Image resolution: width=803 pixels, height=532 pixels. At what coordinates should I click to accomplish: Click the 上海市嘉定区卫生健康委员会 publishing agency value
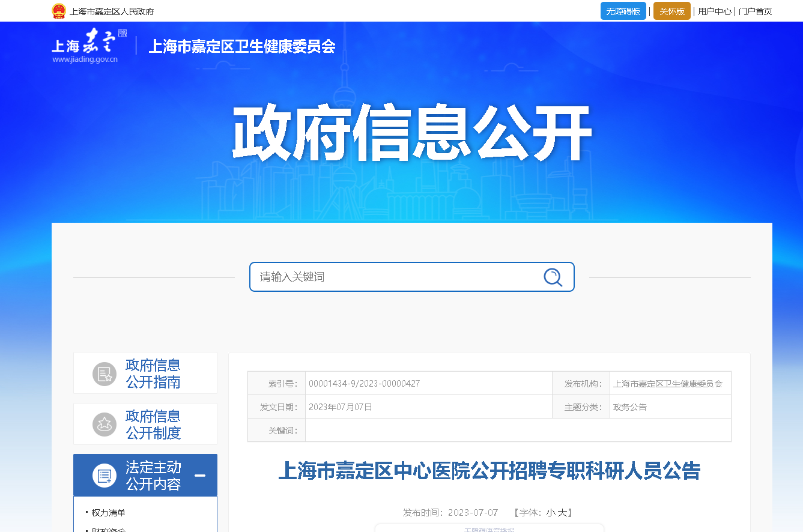pyautogui.click(x=667, y=384)
